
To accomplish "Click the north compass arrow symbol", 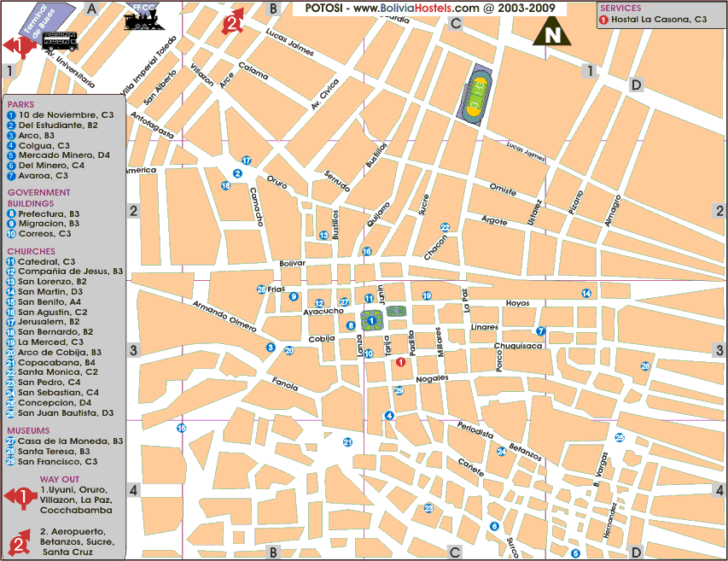I will click(x=552, y=33).
